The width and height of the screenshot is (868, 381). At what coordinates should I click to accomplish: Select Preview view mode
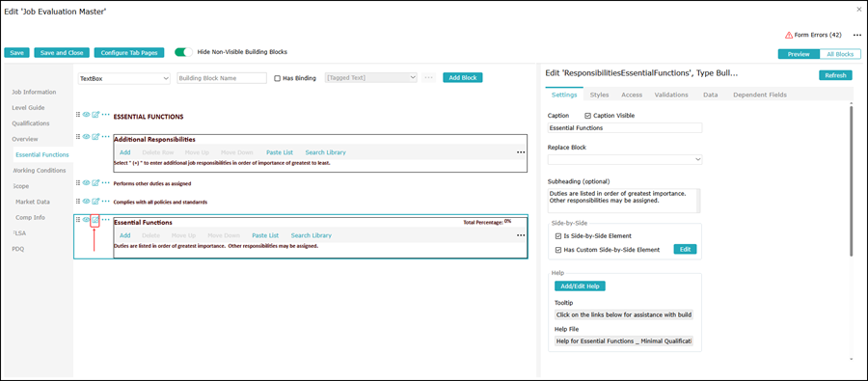pos(799,54)
